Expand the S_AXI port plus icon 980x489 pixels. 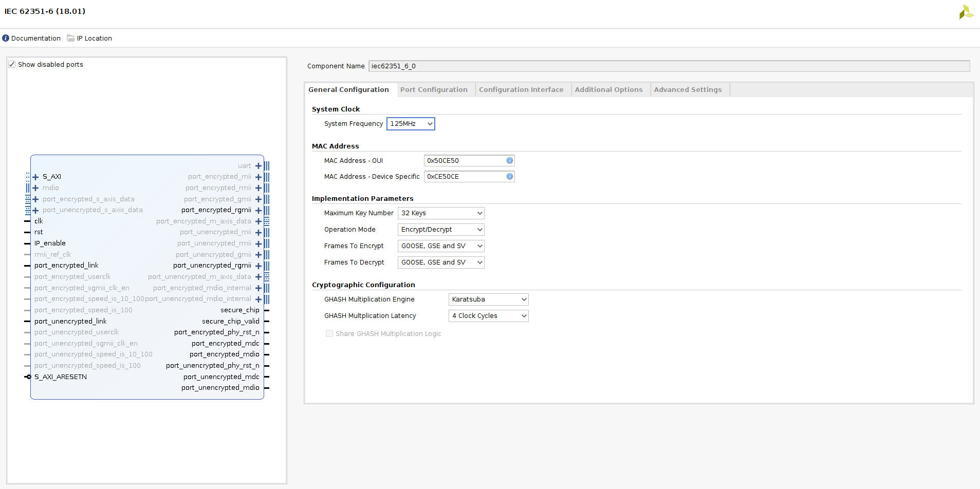35,177
